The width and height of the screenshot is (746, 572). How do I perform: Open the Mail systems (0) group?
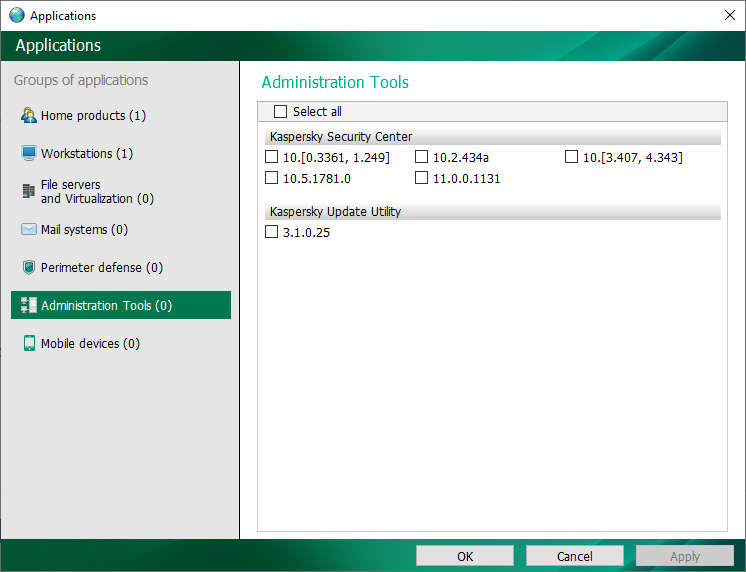[x=84, y=230]
